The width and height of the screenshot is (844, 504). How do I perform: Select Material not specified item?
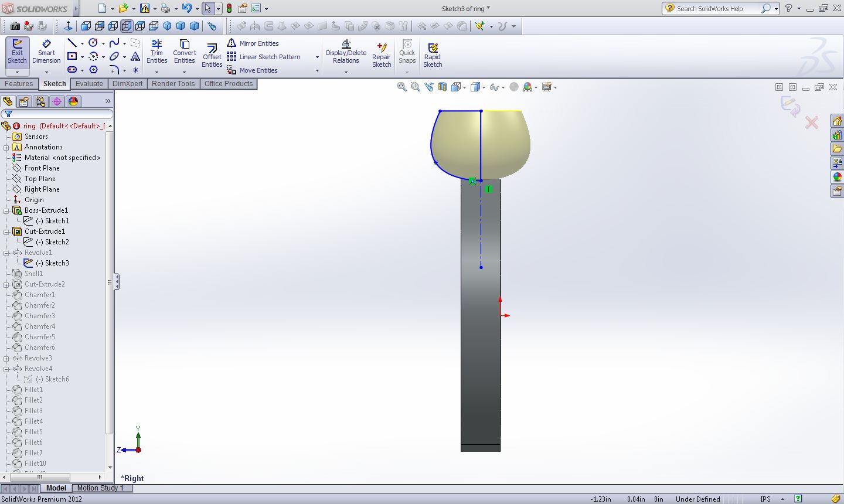pos(62,158)
